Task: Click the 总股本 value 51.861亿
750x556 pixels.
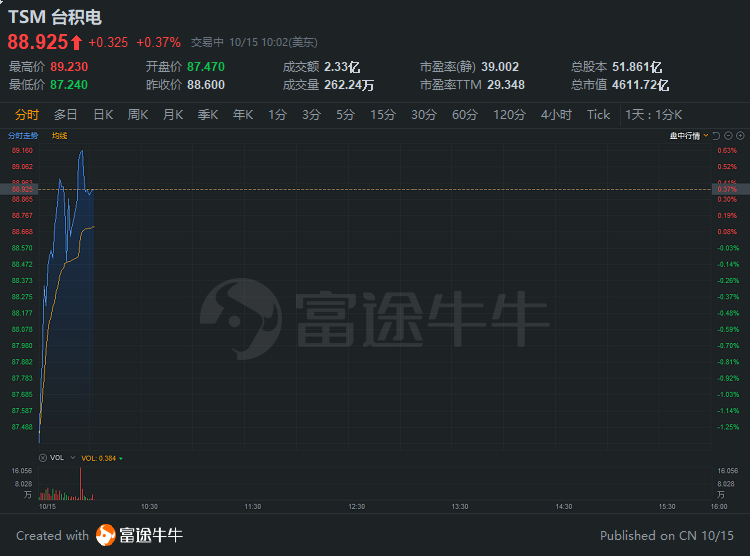Action: click(x=637, y=67)
